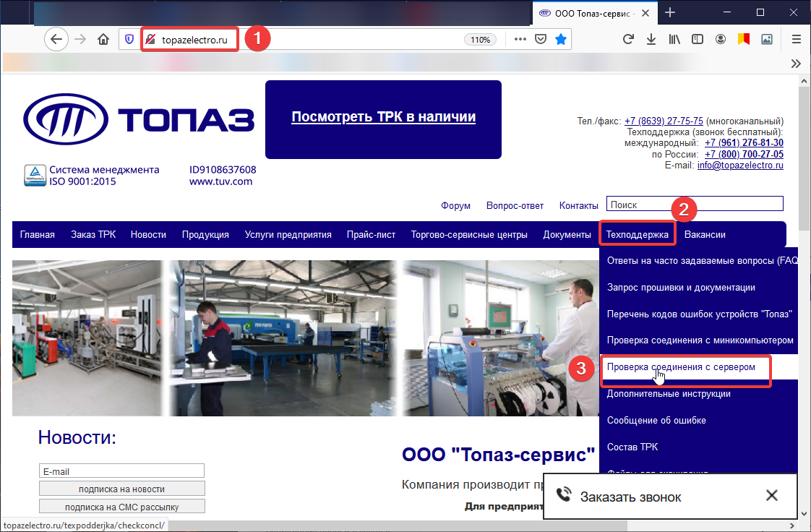Open the Firefox hamburger menu
Image resolution: width=811 pixels, height=532 pixels.
point(797,39)
